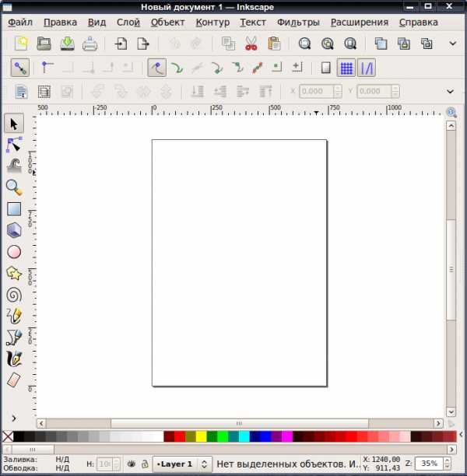The image size is (467, 476).
Task: Click the zoom percentage input field
Action: (x=429, y=464)
